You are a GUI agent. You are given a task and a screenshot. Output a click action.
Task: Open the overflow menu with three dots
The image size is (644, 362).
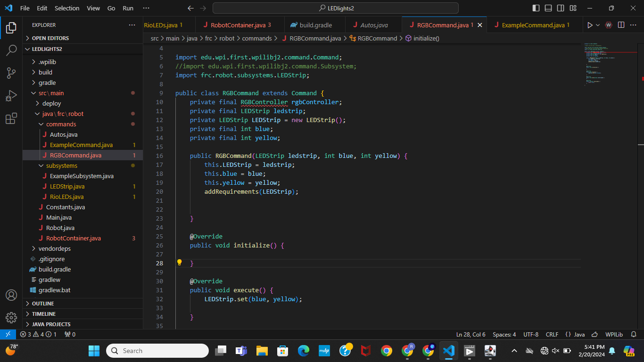coord(146,8)
